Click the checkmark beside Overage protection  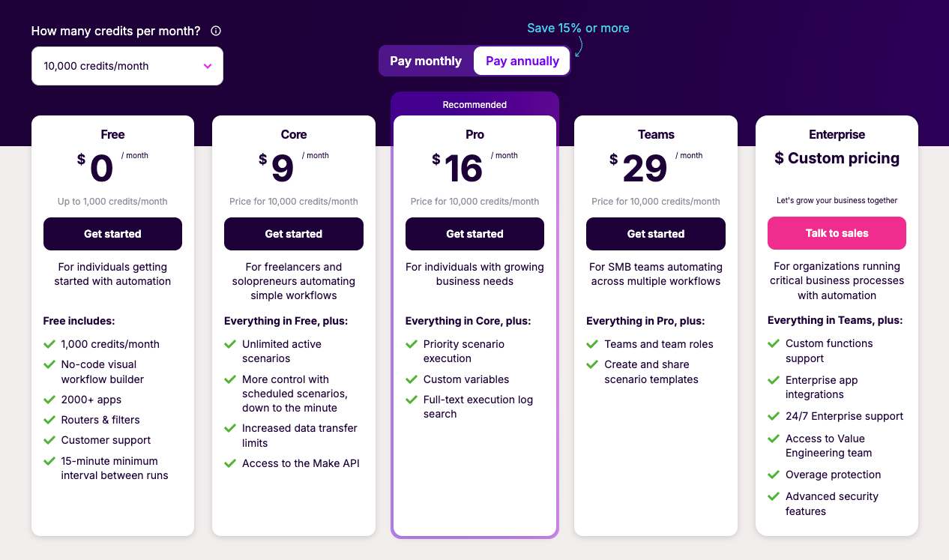(x=773, y=475)
